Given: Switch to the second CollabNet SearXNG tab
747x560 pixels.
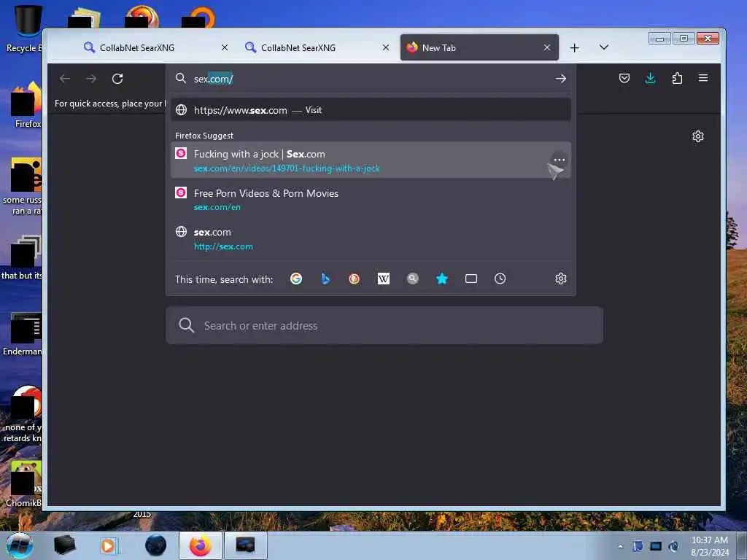Looking at the screenshot, I should [x=317, y=47].
